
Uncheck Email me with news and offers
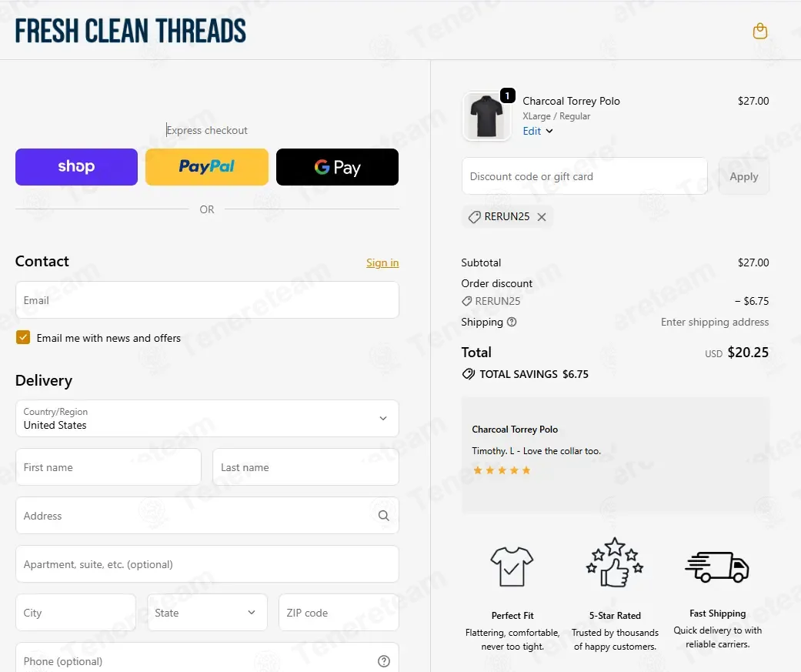coord(23,337)
